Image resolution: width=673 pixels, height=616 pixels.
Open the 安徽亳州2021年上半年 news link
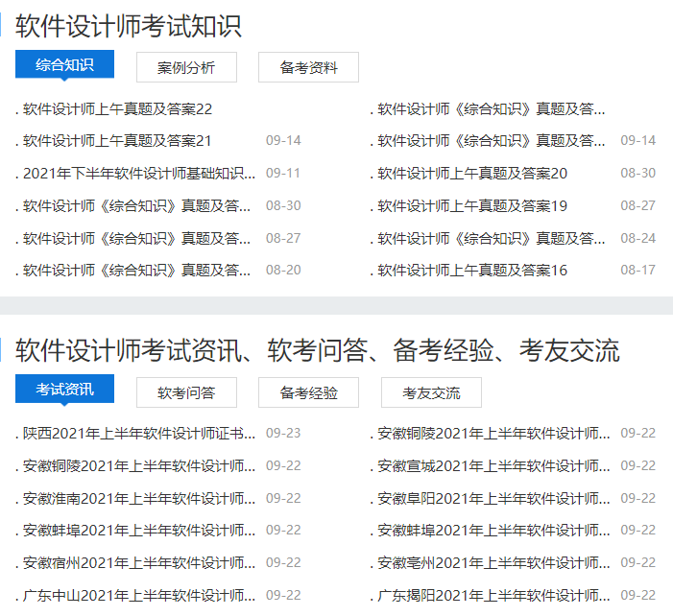pyautogui.click(x=493, y=563)
